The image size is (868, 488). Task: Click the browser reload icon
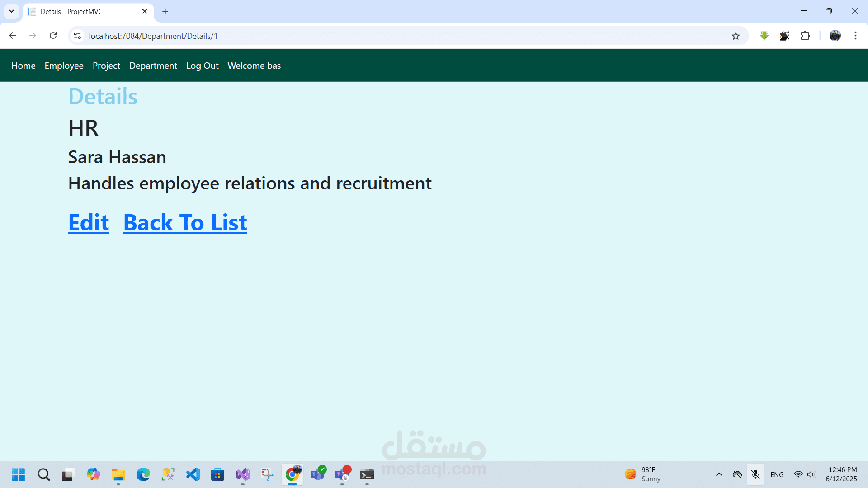pyautogui.click(x=53, y=36)
